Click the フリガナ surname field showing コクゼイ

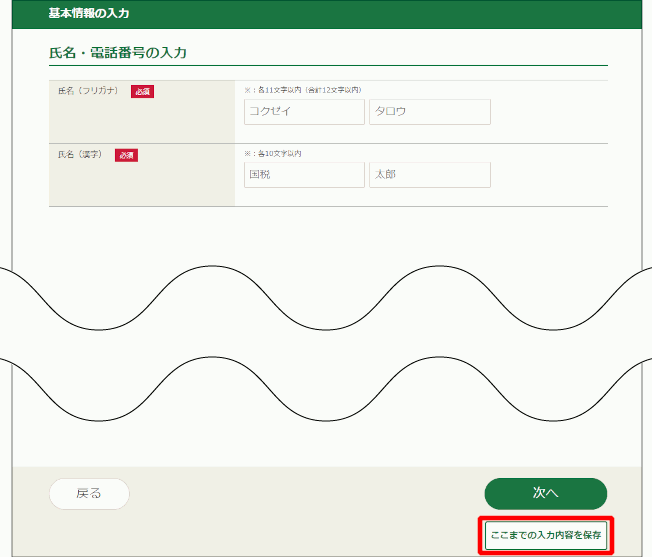[304, 112]
